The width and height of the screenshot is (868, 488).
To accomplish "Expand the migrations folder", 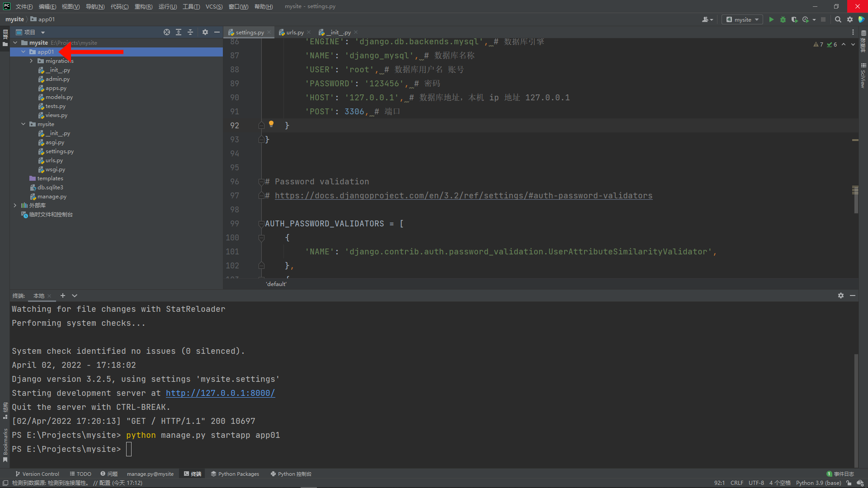I will 32,61.
